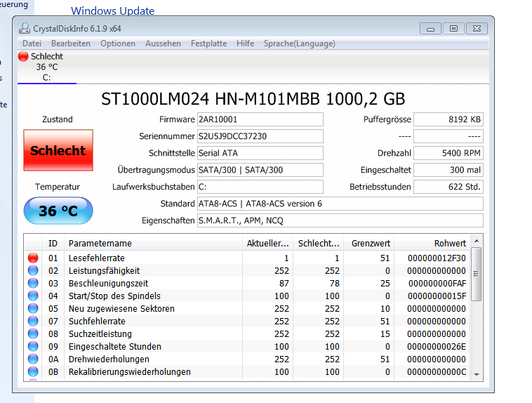Screen dimensions: 532x403
Task: Select the Lesefehlerrate row name
Action: [x=97, y=258]
